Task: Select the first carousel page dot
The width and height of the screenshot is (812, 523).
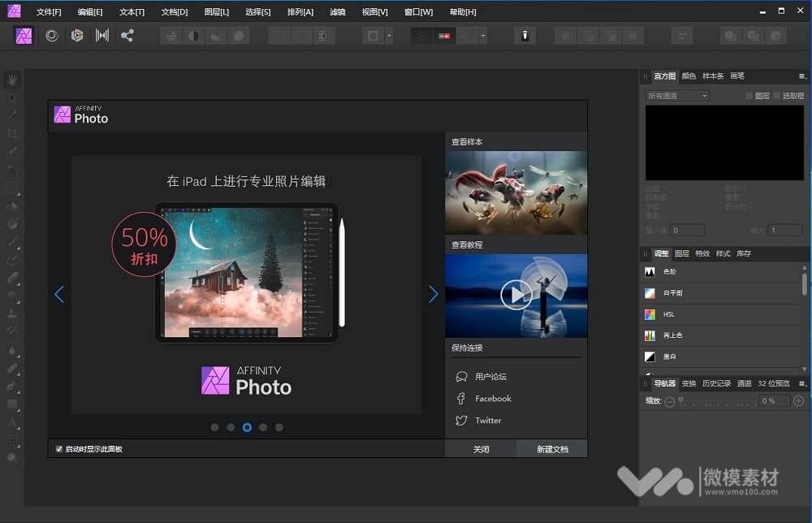Action: pyautogui.click(x=215, y=427)
